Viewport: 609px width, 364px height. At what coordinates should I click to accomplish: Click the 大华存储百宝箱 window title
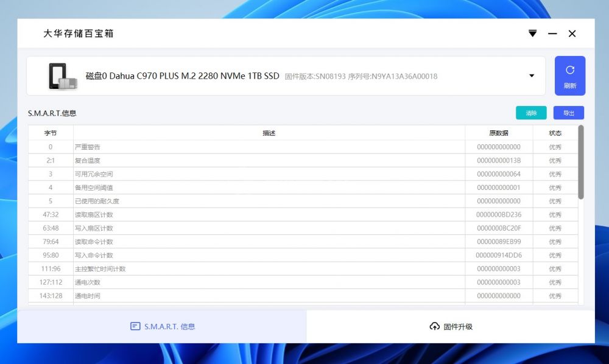click(x=79, y=33)
